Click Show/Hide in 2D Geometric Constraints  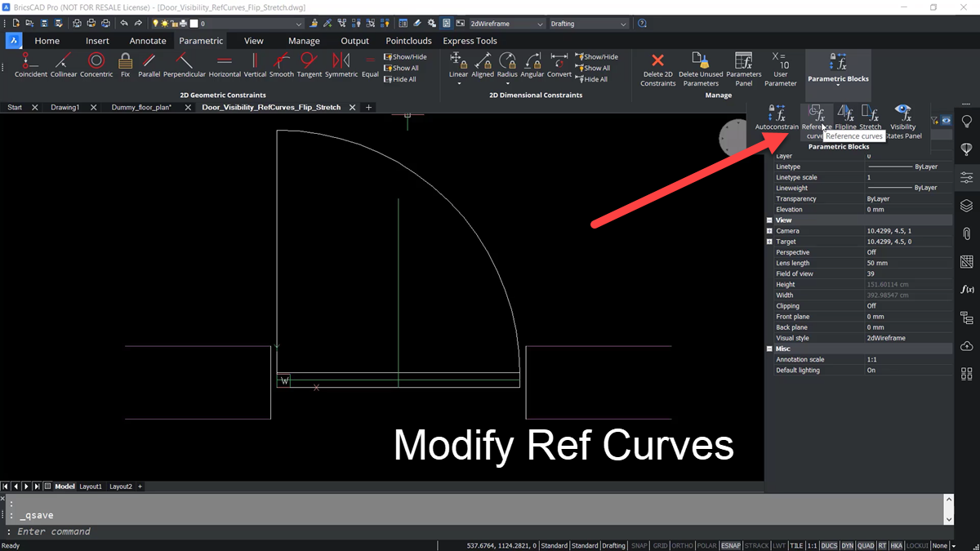point(405,57)
